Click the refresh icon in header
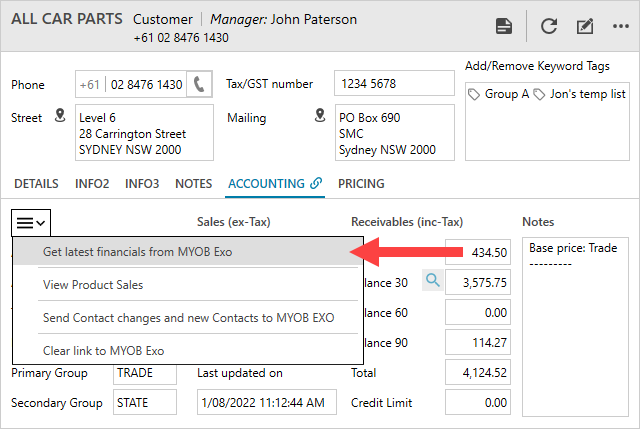640x429 pixels. [x=549, y=27]
